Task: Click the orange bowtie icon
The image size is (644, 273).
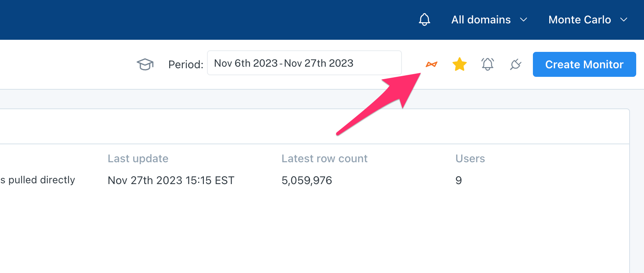Action: coord(432,64)
